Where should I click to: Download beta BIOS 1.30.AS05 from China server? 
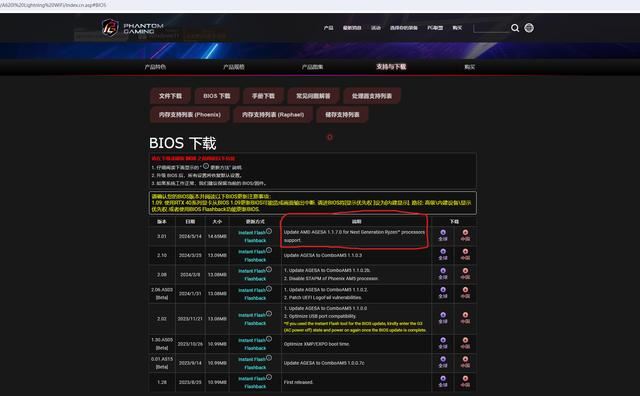coord(465,343)
